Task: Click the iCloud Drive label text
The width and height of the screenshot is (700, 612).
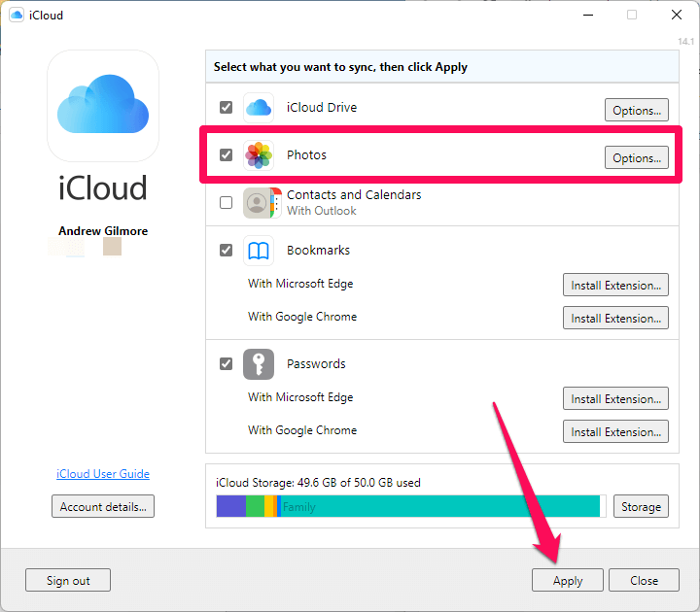Action: pos(322,108)
